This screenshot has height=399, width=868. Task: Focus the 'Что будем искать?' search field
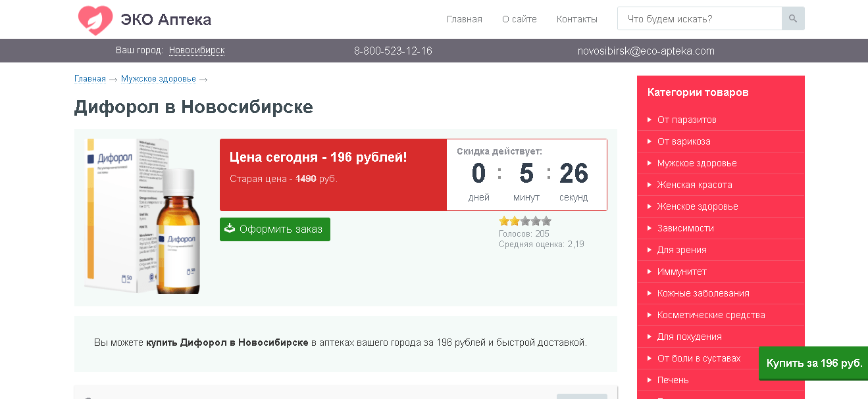click(x=700, y=18)
